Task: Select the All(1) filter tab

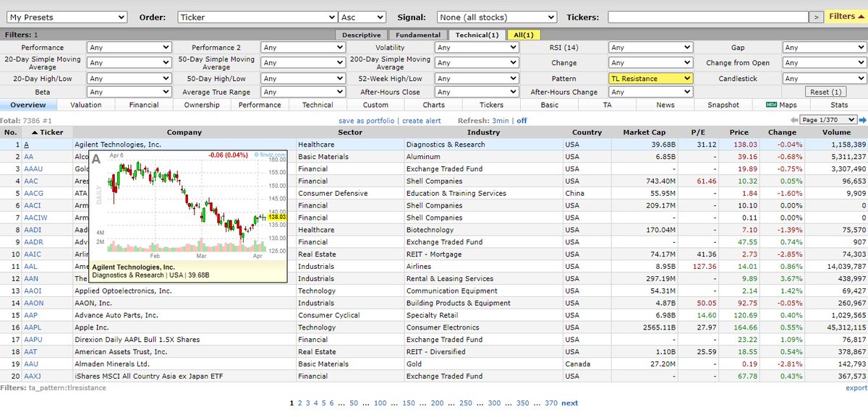Action: point(524,35)
